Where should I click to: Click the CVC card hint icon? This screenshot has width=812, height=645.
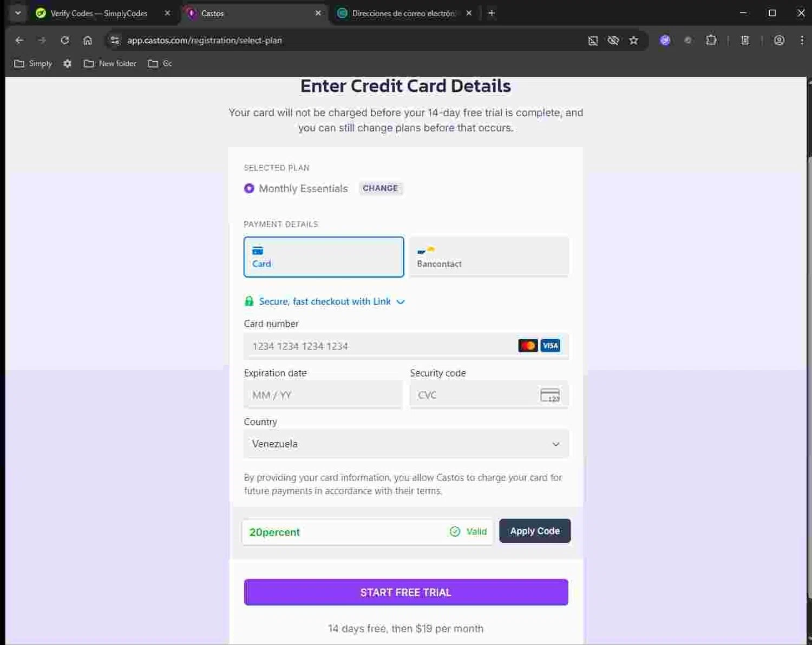pos(550,395)
